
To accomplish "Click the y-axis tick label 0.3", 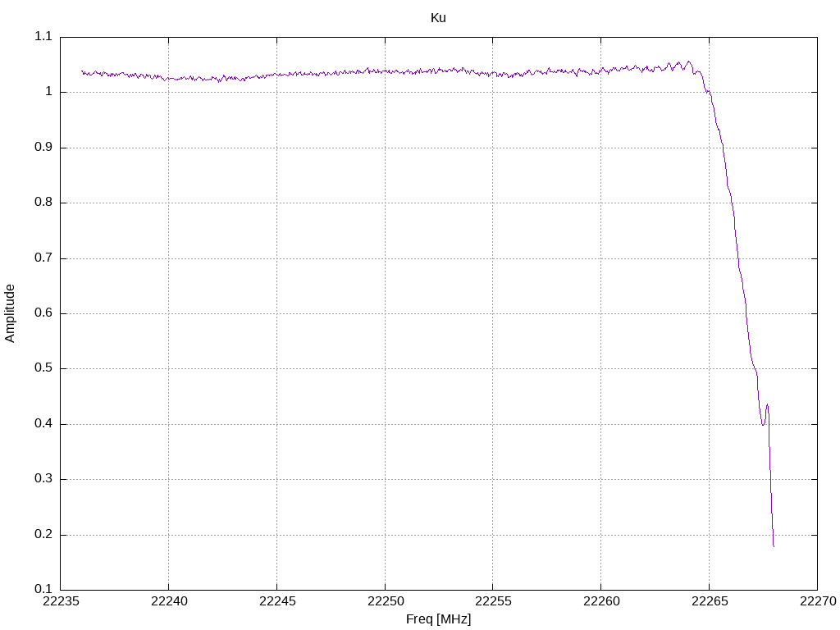I will (43, 479).
